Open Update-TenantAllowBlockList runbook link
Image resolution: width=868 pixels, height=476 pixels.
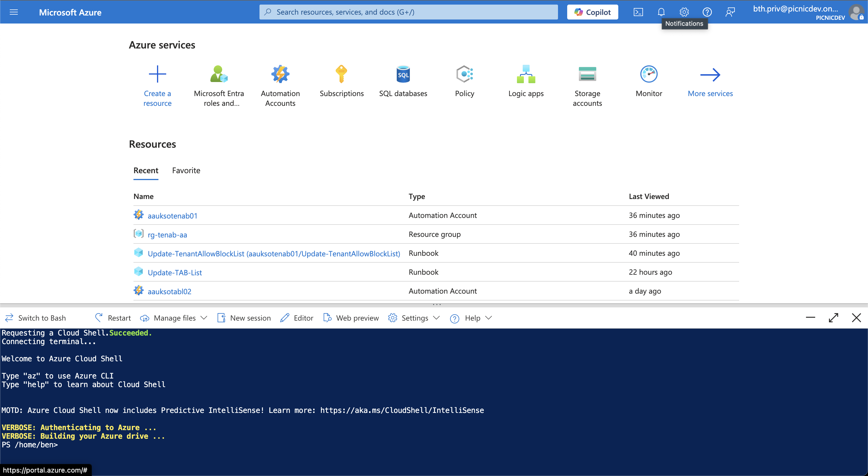(x=274, y=253)
